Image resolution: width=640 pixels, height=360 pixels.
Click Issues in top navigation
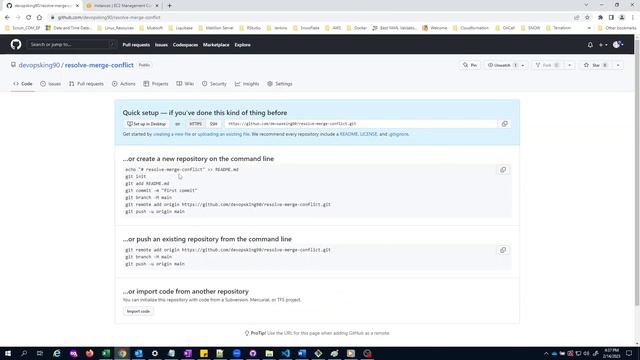point(161,45)
